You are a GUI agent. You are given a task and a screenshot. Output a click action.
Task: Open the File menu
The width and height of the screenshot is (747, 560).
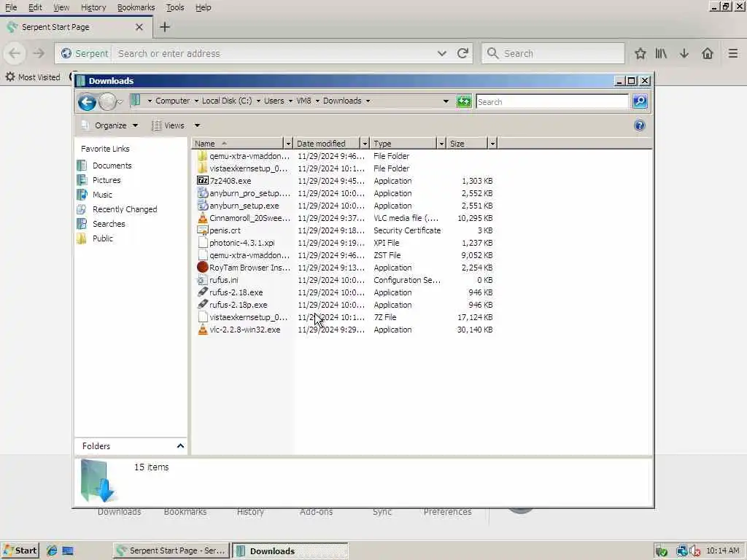point(10,7)
